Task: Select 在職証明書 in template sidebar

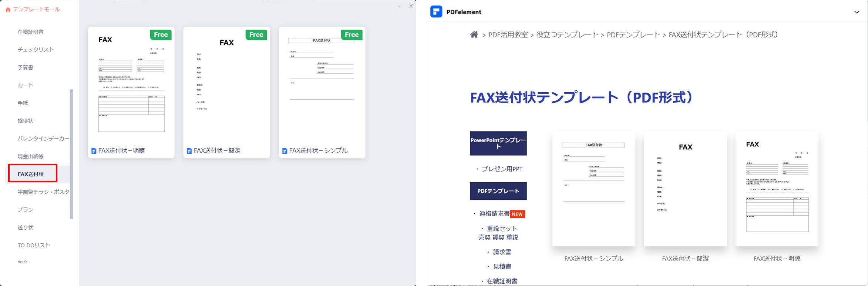Action: coord(31,32)
